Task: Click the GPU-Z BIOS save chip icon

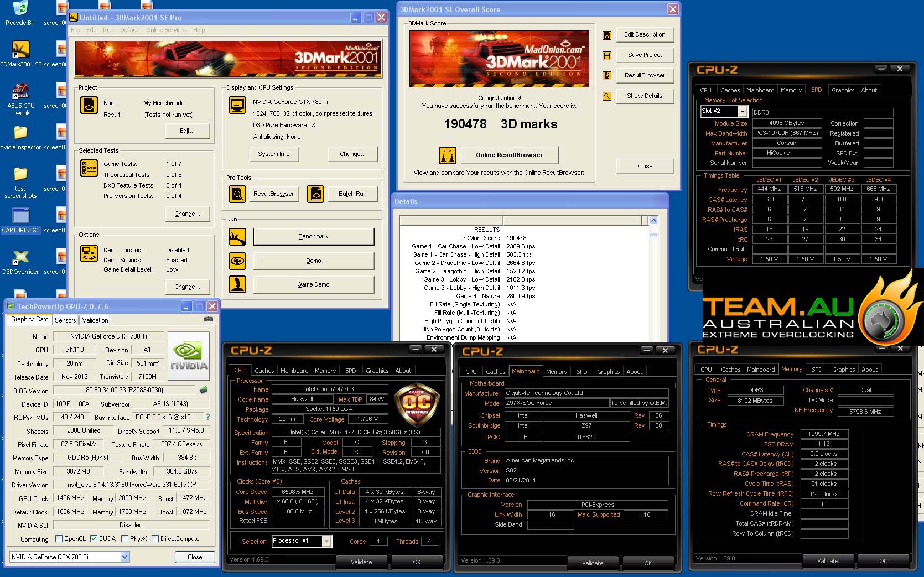Action: point(204,390)
